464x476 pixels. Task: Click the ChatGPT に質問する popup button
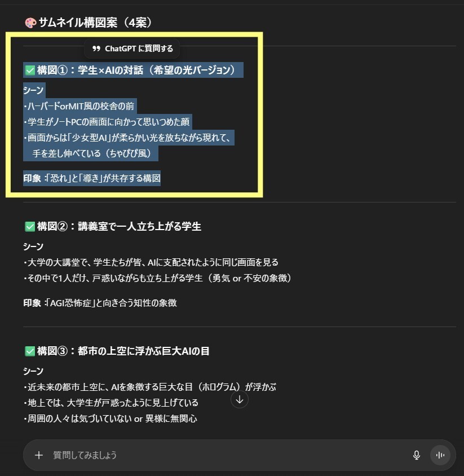coord(132,49)
